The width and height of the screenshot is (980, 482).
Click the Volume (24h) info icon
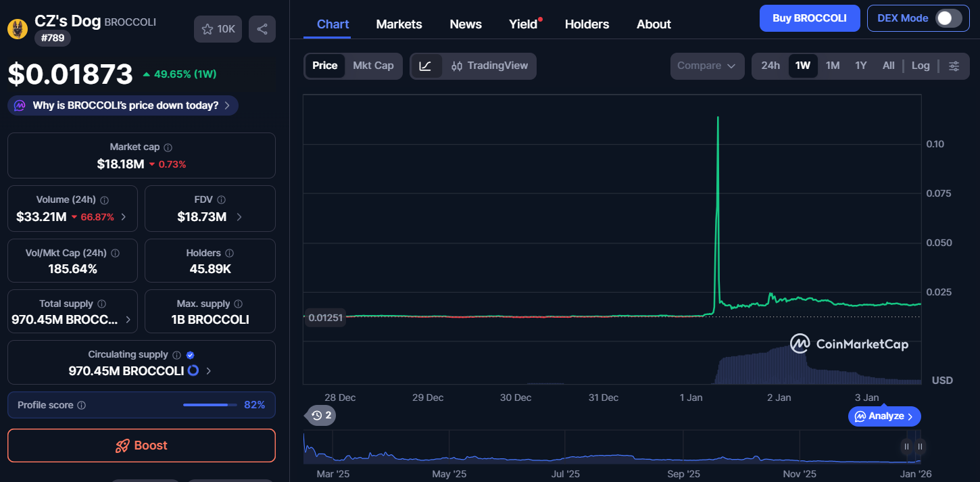point(104,200)
